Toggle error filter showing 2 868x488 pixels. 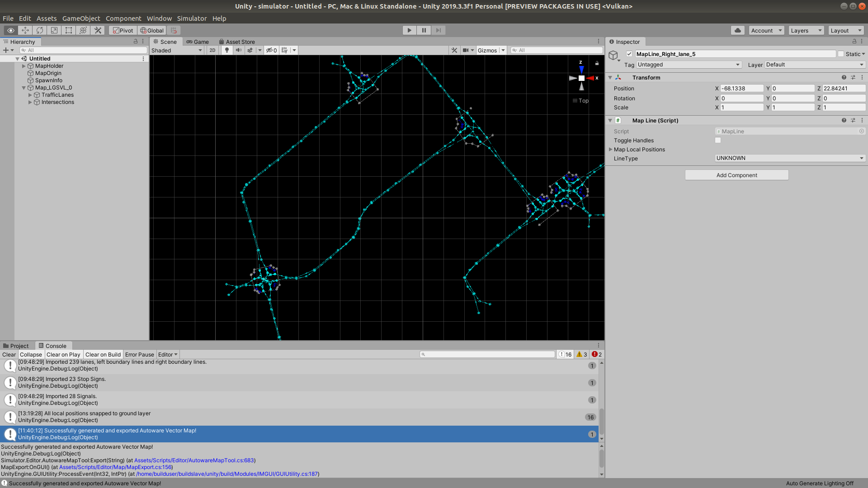pos(597,354)
